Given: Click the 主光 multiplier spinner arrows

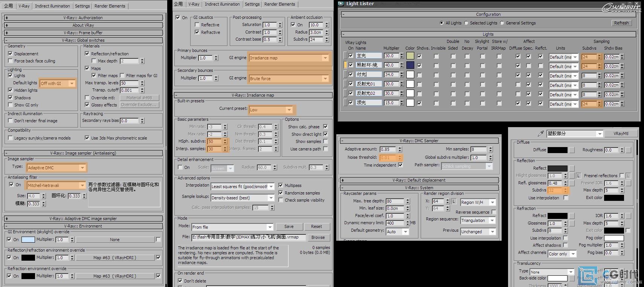Looking at the screenshot, I should [x=402, y=56].
